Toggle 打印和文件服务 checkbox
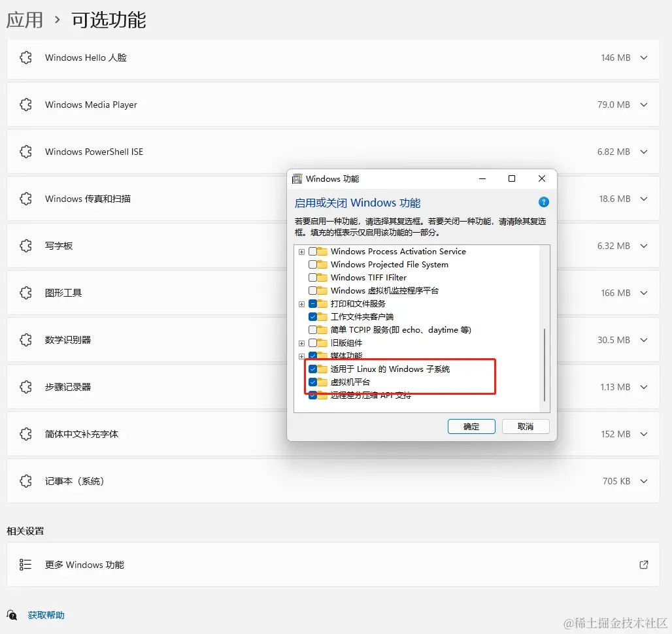Image resolution: width=672 pixels, height=634 pixels. coord(313,304)
